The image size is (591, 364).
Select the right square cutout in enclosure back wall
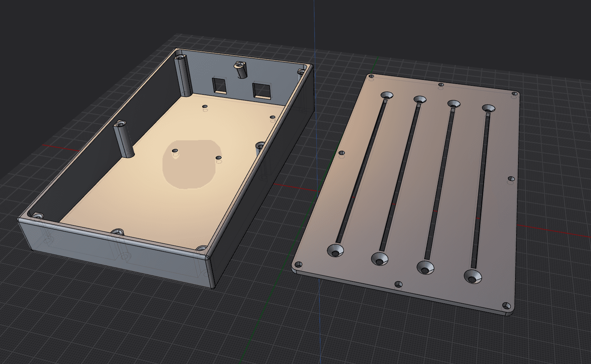[262, 91]
